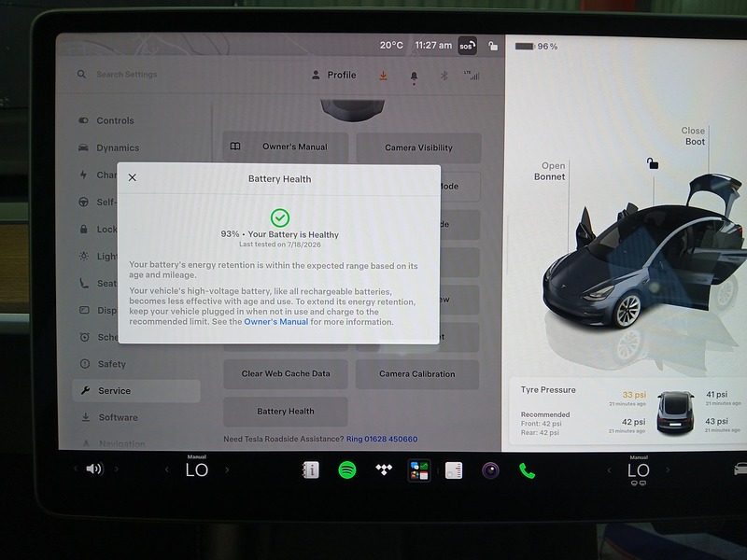
Task: Tap the Battery Health button
Action: (286, 412)
